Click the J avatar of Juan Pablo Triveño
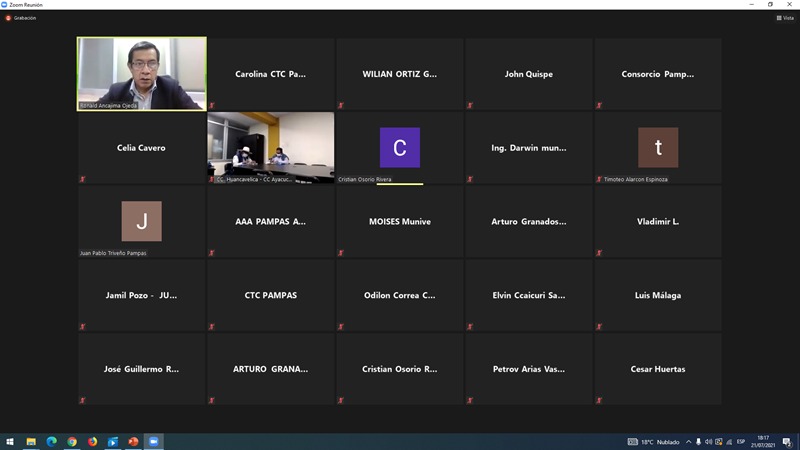 click(142, 221)
